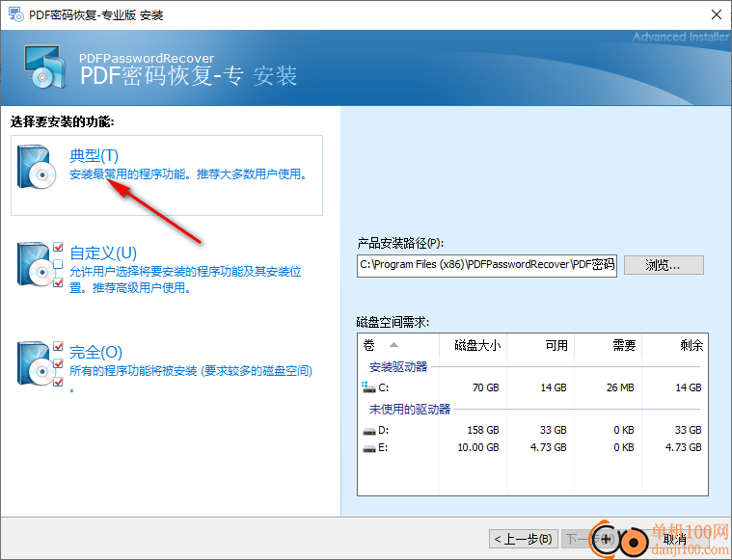Click the 安装驱动器 group label
Viewport: 732px width, 560px height.
pyautogui.click(x=398, y=367)
